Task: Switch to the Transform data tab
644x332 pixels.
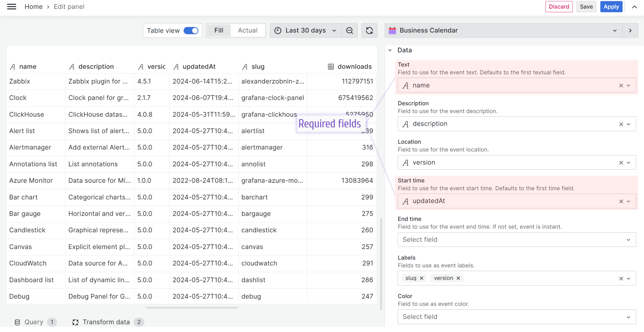Action: (106, 322)
